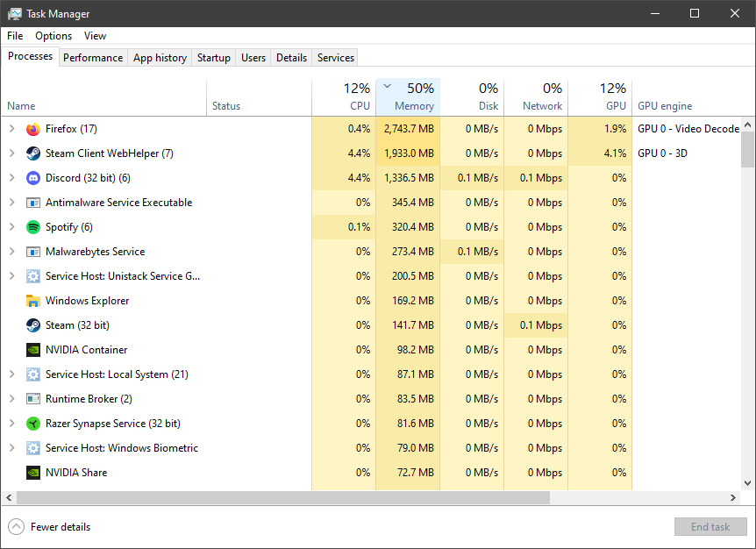
Task: Click the Steam Client WebHelper icon
Action: tap(32, 153)
